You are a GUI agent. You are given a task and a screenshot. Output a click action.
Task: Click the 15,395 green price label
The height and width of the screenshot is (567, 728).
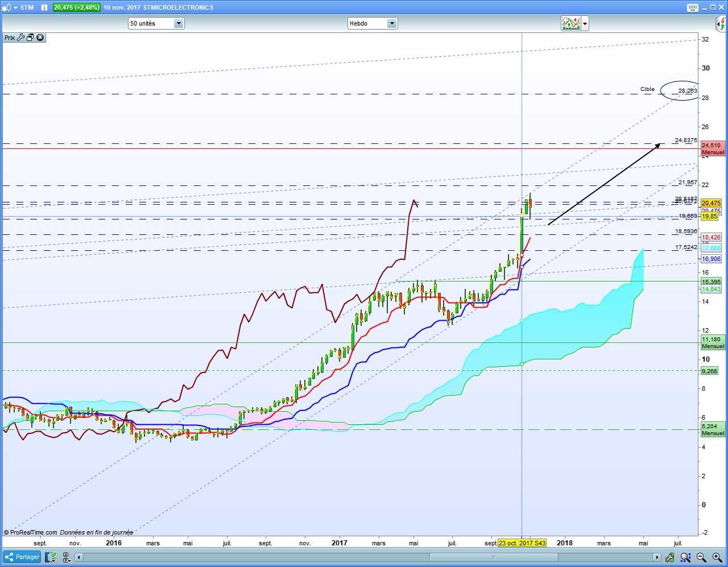(x=711, y=282)
